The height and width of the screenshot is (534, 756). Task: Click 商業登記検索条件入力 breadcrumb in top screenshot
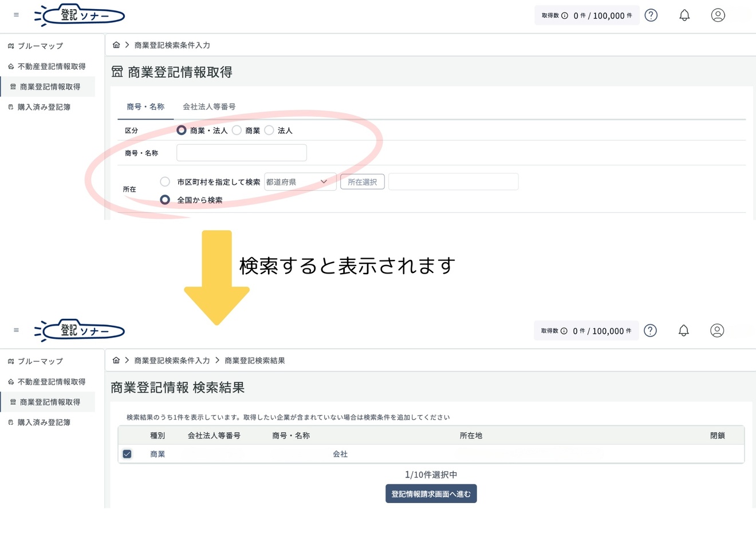click(172, 45)
